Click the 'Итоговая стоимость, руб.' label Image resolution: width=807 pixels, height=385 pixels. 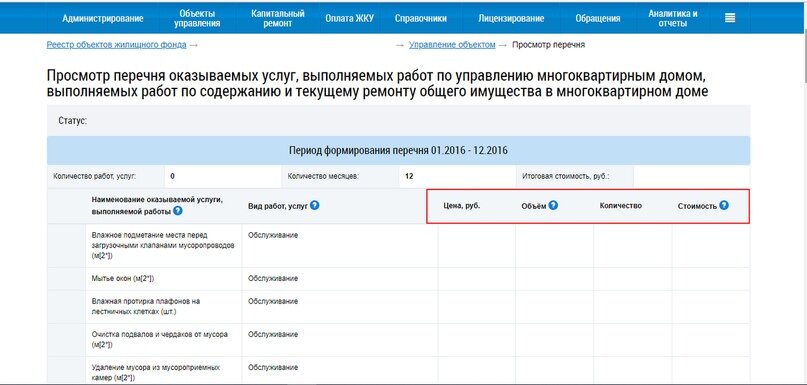pos(566,176)
